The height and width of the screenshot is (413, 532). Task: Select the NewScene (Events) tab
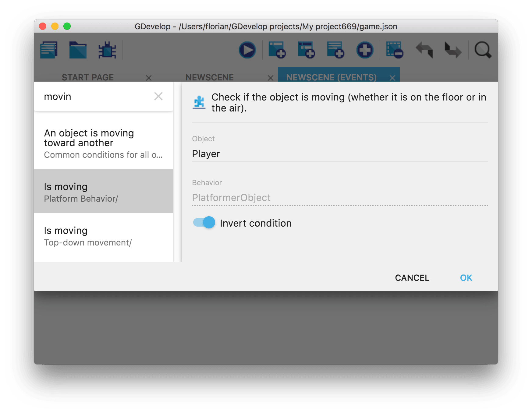click(332, 77)
